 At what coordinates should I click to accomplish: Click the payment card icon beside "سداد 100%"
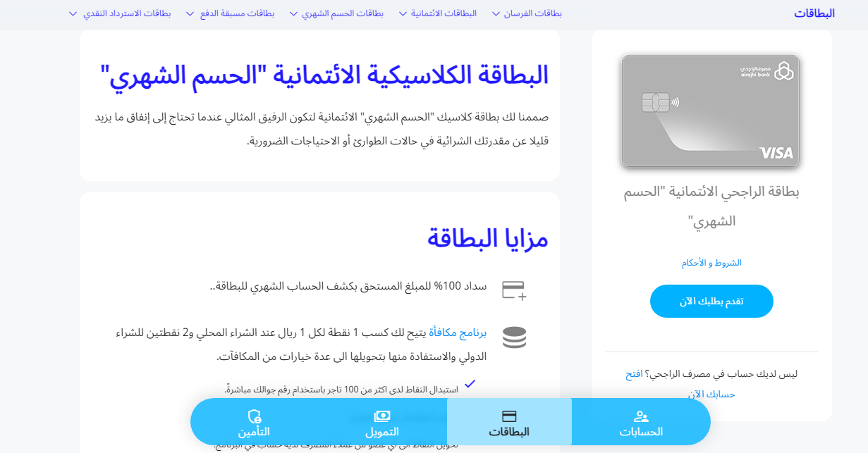click(x=515, y=290)
